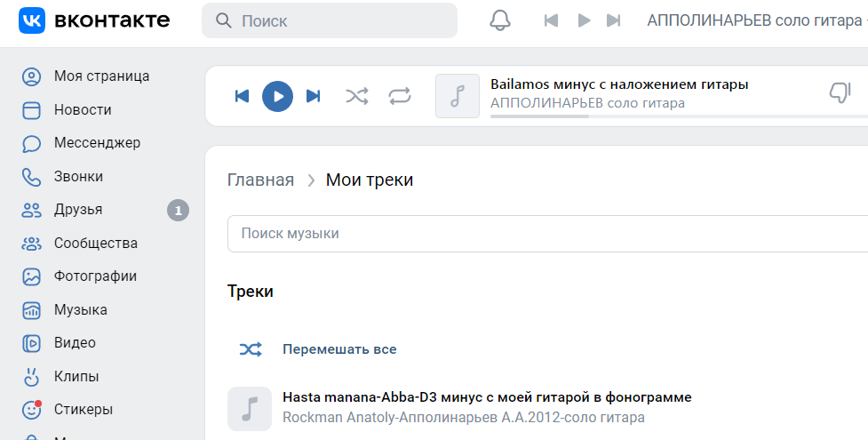Click the Моя страница profile icon

tap(32, 76)
